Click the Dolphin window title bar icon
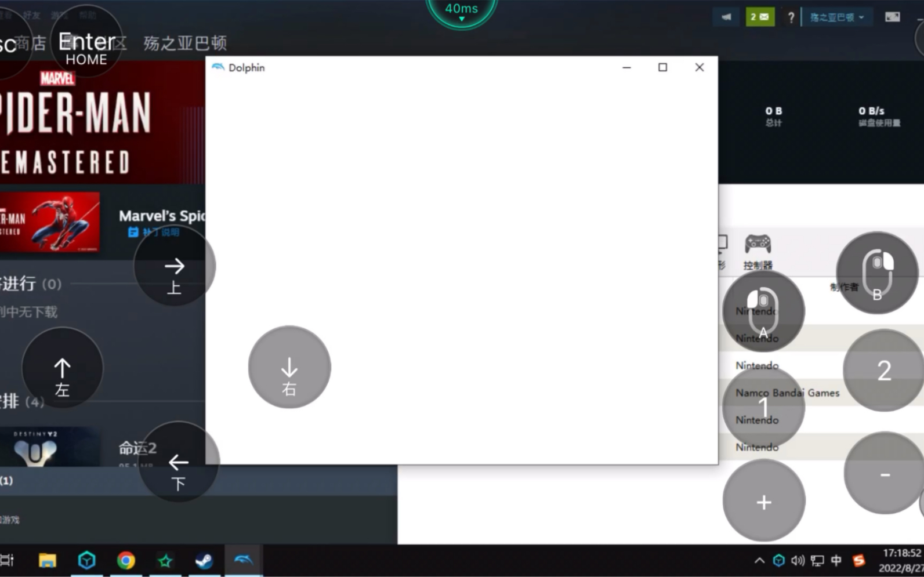Viewport: 924px width, 577px height. point(218,67)
